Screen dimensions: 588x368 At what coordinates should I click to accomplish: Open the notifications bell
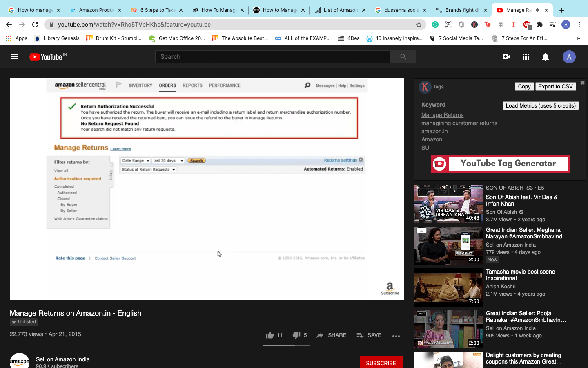point(545,57)
